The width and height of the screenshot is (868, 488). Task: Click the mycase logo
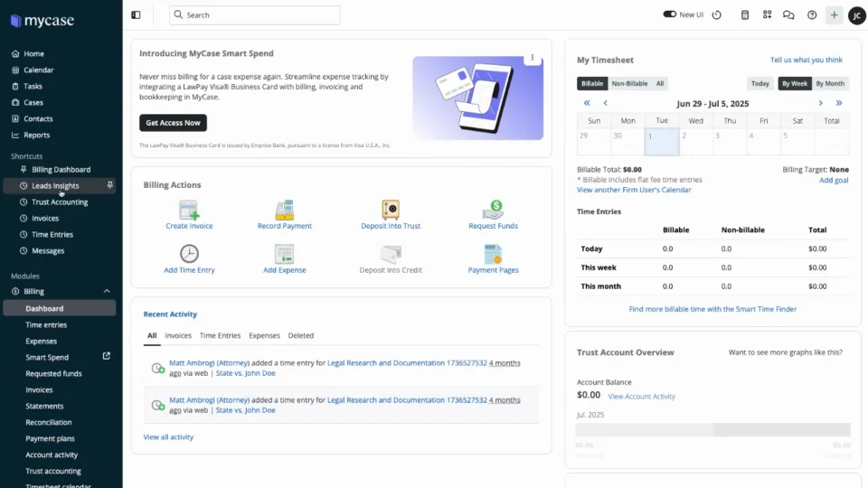pos(42,21)
